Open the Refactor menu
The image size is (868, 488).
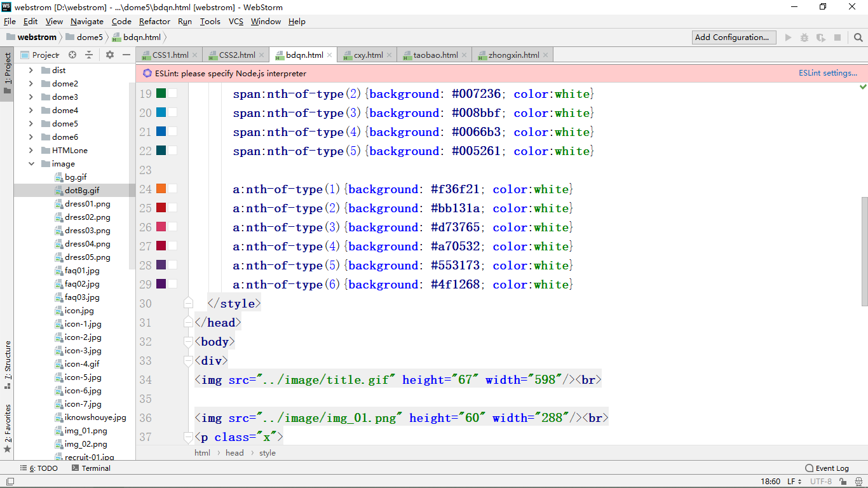coord(154,21)
